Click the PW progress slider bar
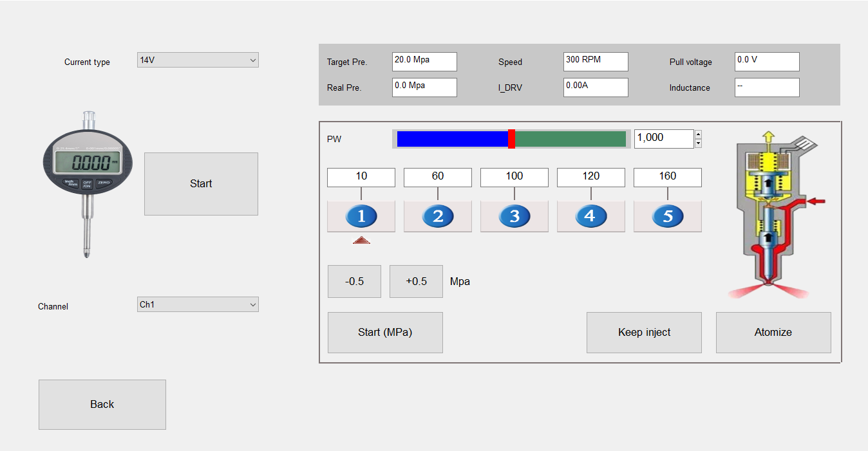Image resolution: width=868 pixels, height=451 pixels. [511, 138]
